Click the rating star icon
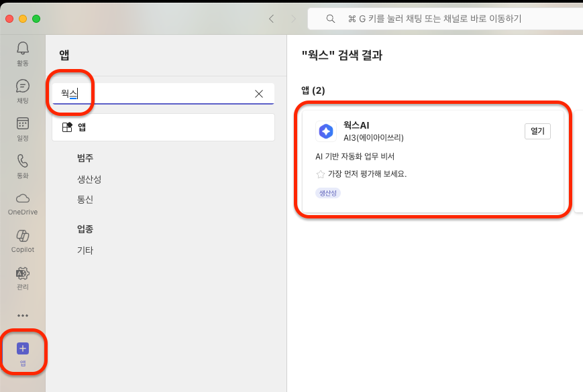Screen dimensions: 583x392 (x=321, y=174)
